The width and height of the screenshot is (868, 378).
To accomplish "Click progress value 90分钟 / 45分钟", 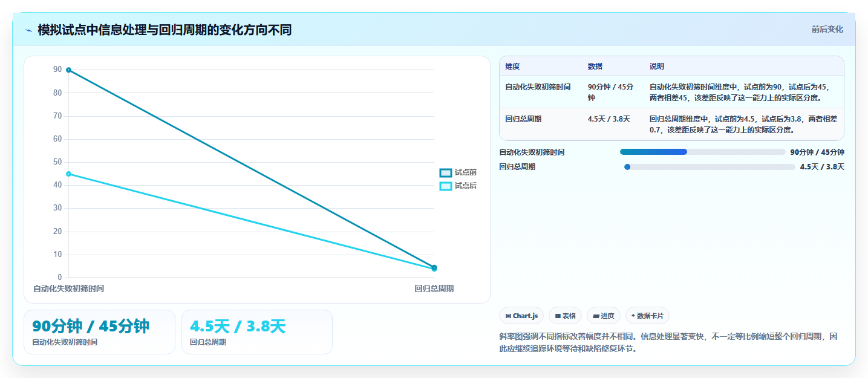I will click(817, 152).
